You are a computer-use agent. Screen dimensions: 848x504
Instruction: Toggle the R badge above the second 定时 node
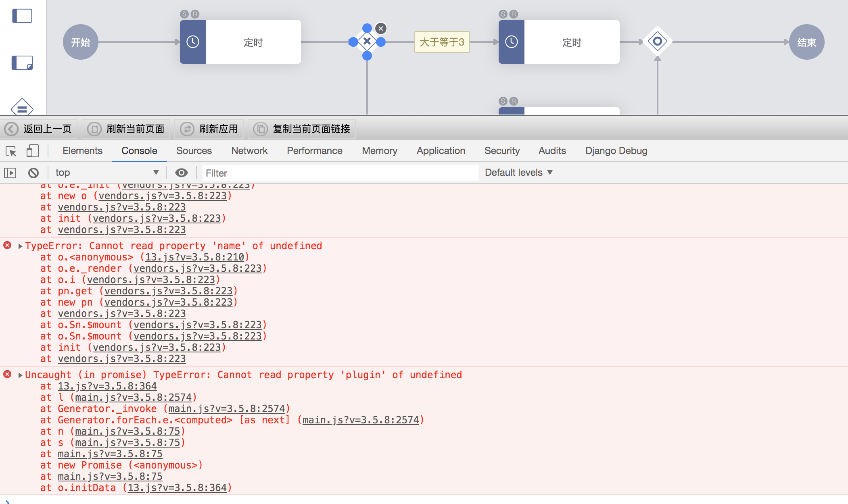pos(513,13)
